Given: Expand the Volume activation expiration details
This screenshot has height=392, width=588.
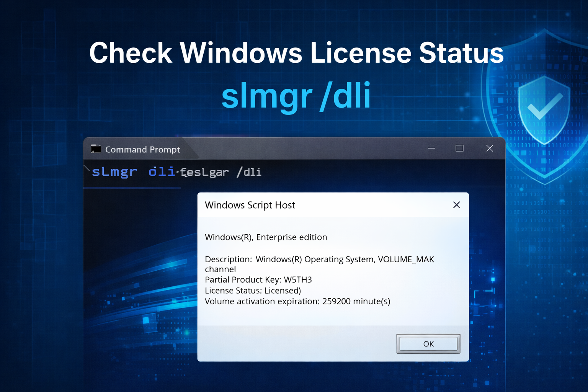Looking at the screenshot, I should [x=297, y=301].
